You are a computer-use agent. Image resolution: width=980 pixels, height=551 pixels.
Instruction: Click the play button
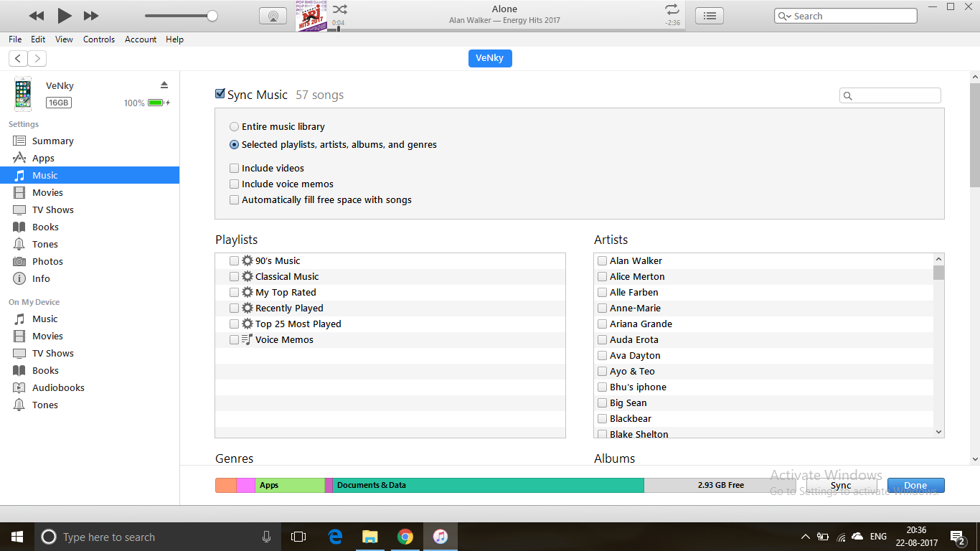[x=65, y=15]
